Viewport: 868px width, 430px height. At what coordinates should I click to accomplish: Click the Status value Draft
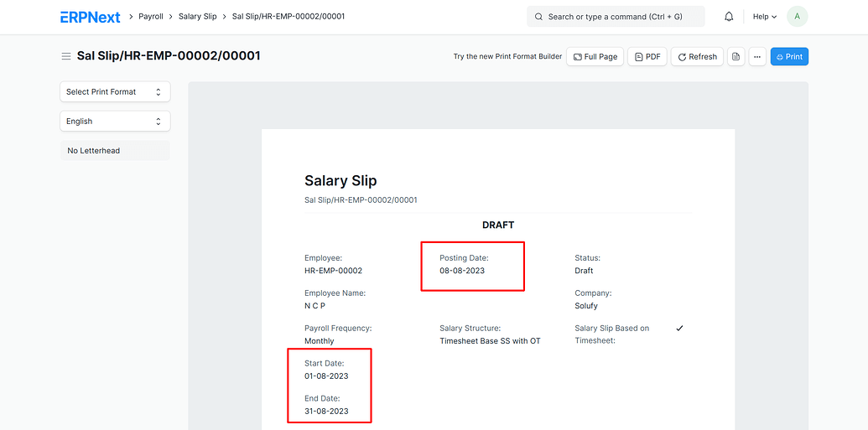[584, 271]
